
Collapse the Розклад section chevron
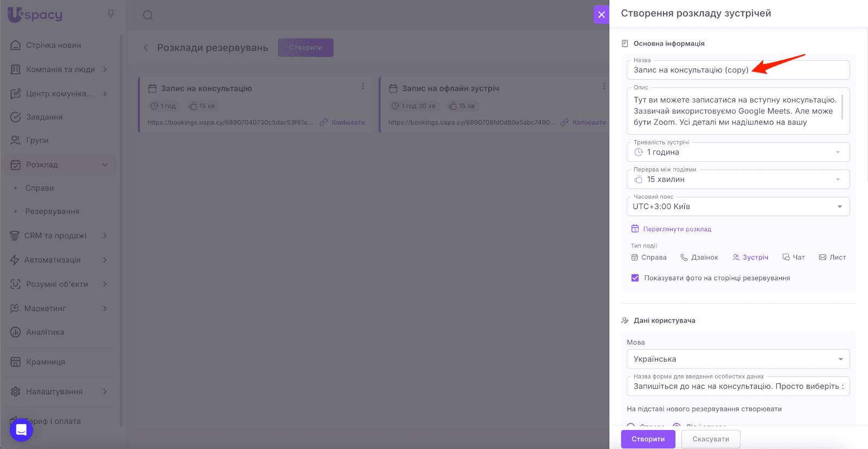point(105,165)
